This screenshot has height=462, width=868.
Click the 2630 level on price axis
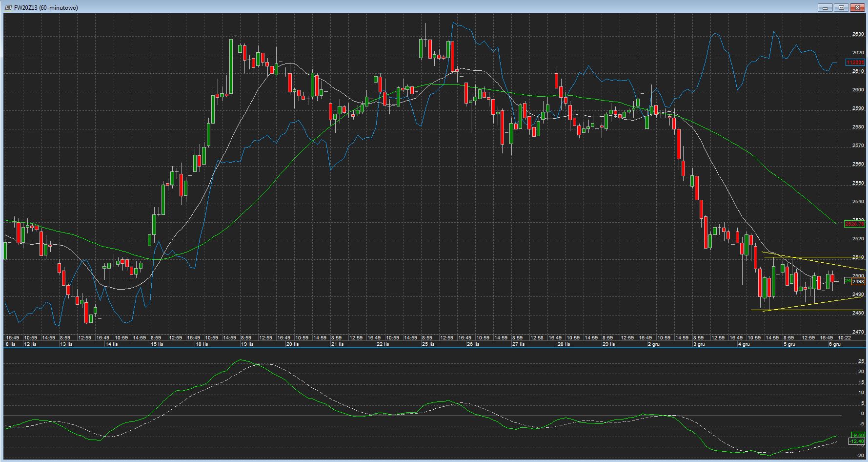(x=858, y=34)
